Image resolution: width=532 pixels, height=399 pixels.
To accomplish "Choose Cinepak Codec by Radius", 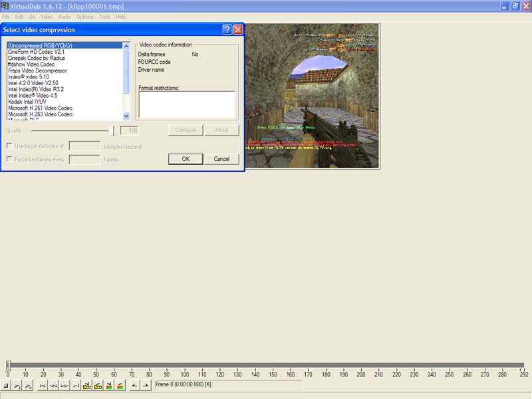I will point(65,58).
